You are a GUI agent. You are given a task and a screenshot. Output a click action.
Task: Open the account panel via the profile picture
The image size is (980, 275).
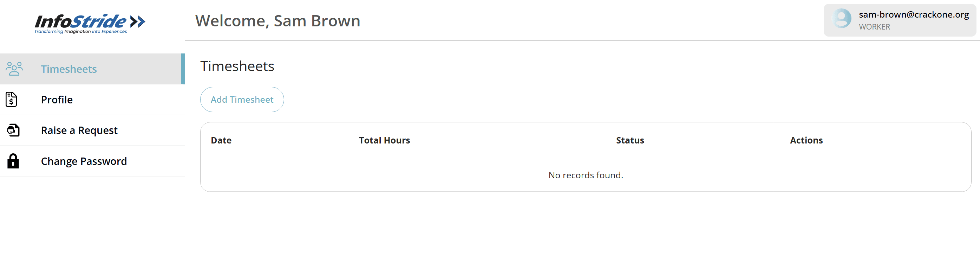[842, 18]
